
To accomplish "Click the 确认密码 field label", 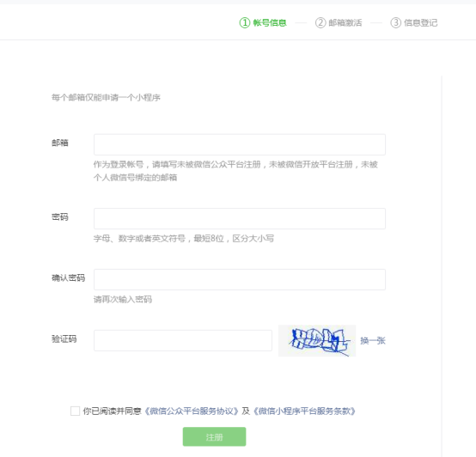I will [68, 277].
